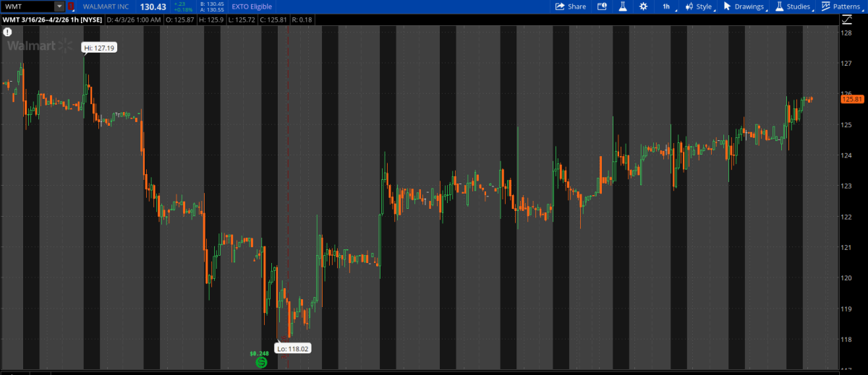
Task: Click the Share arrow icon
Action: (x=560, y=7)
